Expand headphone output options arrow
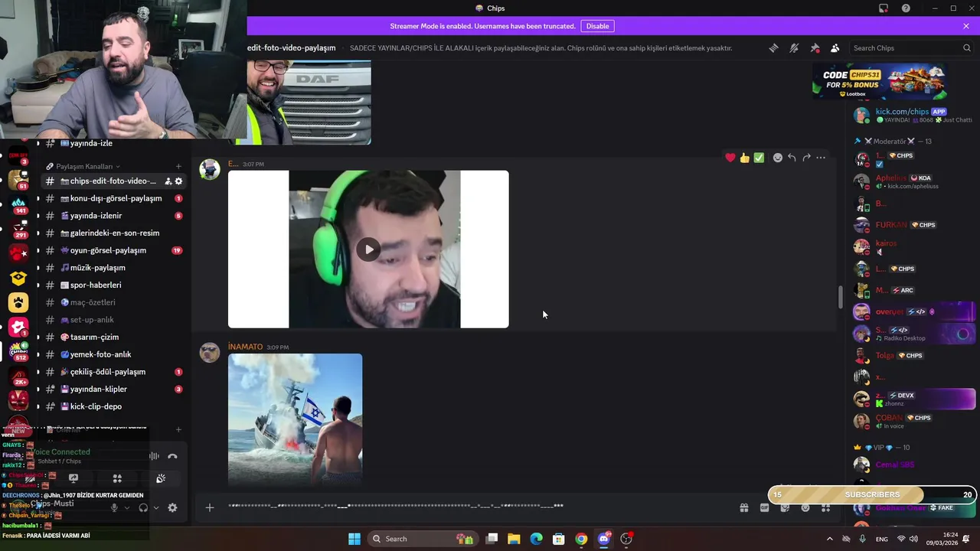 (156, 507)
